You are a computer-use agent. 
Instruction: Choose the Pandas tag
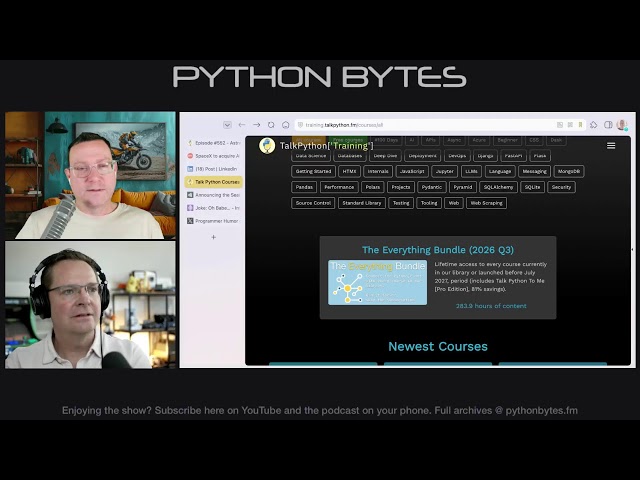304,187
